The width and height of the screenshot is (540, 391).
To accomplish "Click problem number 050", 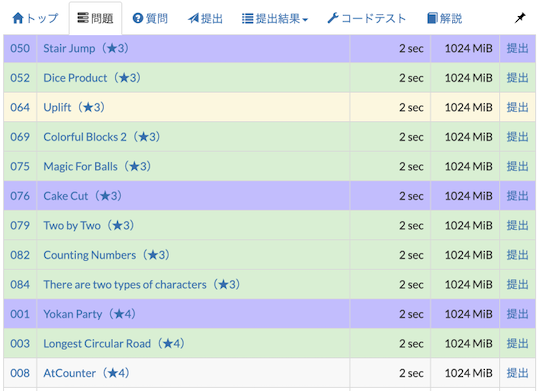I will 20,48.
